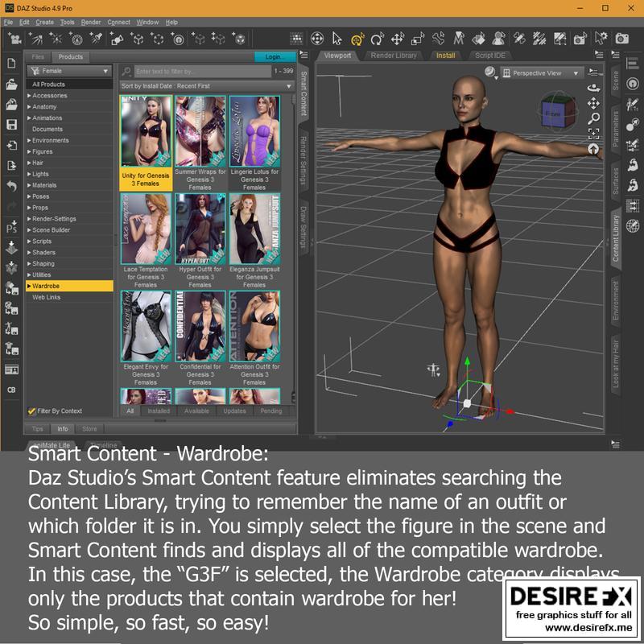The image size is (644, 644).
Task: Click the viewport Frame selection control
Action: pos(593,134)
